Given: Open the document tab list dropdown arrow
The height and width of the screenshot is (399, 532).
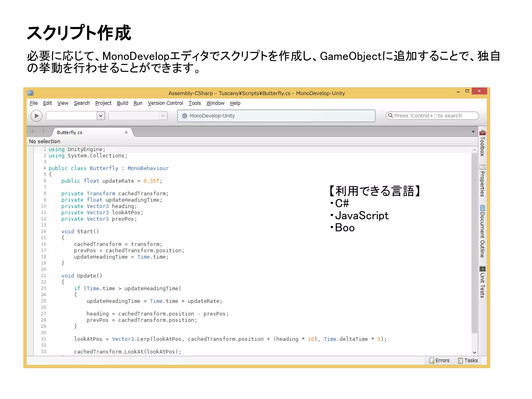Looking at the screenshot, I should [473, 132].
